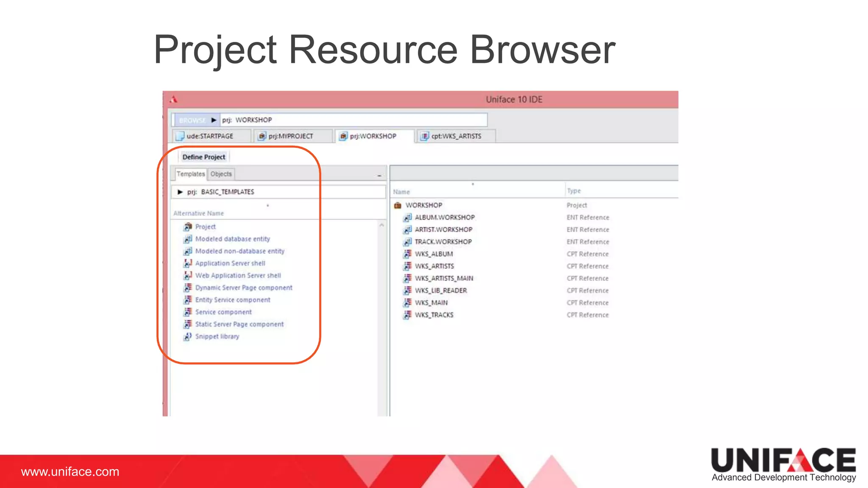The height and width of the screenshot is (488, 868).
Task: Click the Snippet library icon
Action: click(x=187, y=337)
